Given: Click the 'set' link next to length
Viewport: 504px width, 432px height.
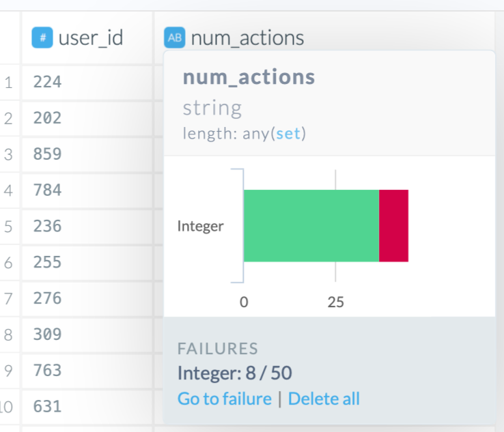Looking at the screenshot, I should click(x=288, y=134).
